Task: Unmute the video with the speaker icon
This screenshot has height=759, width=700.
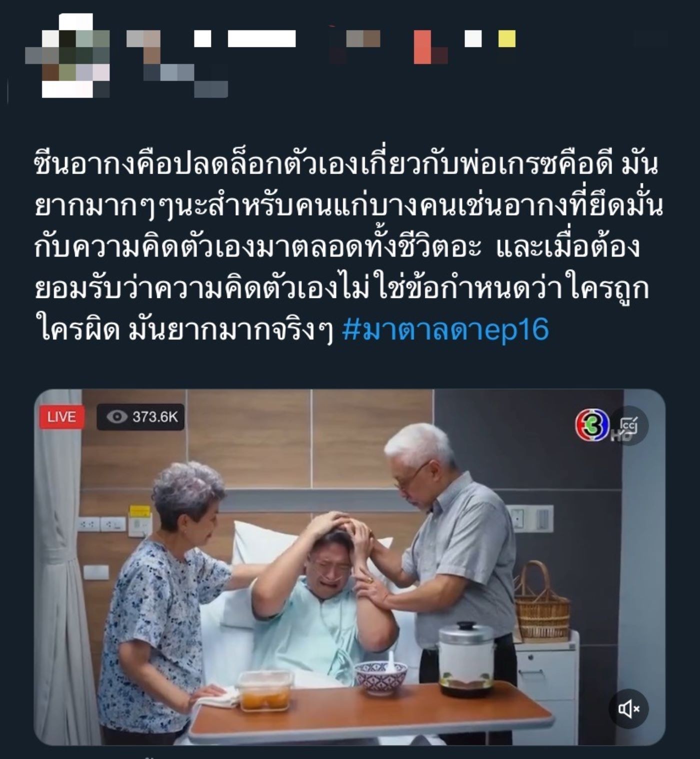Action: 628,708
